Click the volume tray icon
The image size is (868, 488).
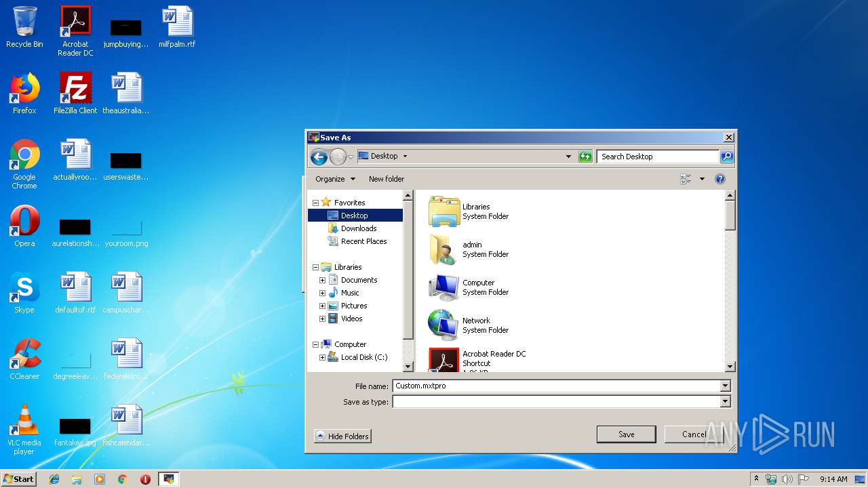787,479
